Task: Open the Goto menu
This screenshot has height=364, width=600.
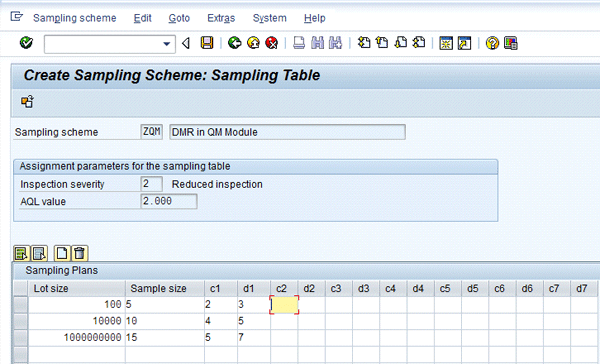Action: 179,18
